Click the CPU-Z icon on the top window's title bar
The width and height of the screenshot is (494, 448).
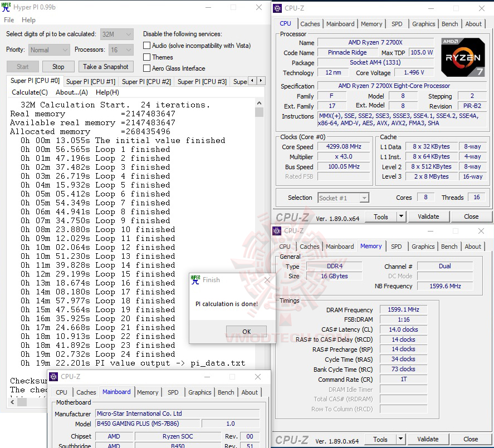coord(276,8)
